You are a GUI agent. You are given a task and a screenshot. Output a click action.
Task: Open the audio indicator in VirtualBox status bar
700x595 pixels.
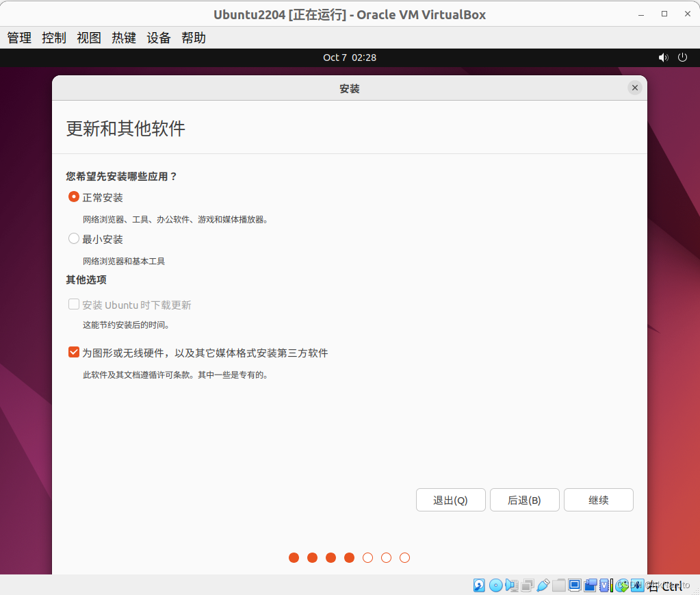coord(512,585)
